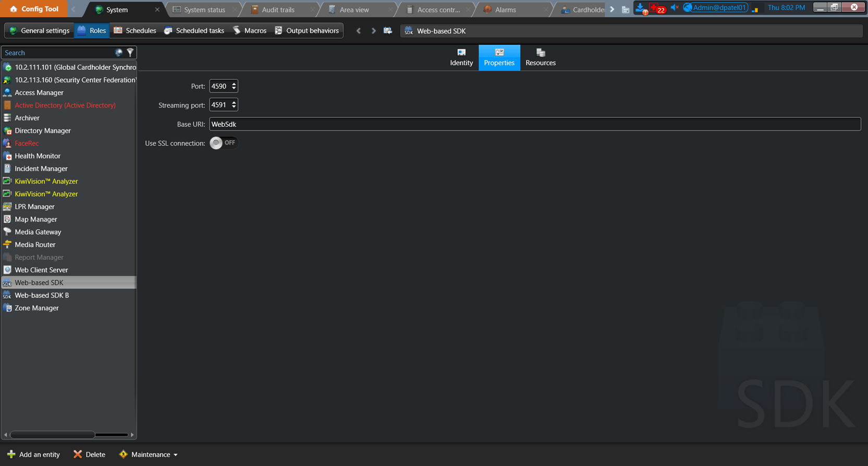Open the Maintenance dropdown menu
868x466 pixels.
[149, 455]
